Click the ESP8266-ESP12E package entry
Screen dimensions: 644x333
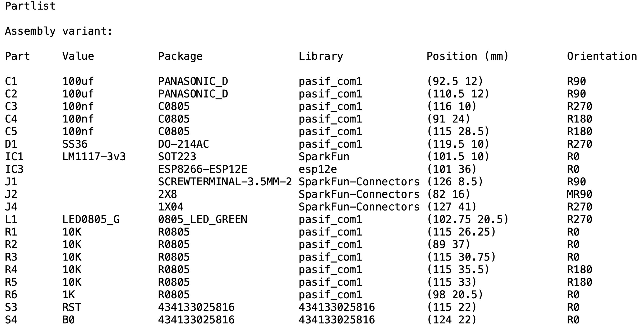(x=203, y=169)
